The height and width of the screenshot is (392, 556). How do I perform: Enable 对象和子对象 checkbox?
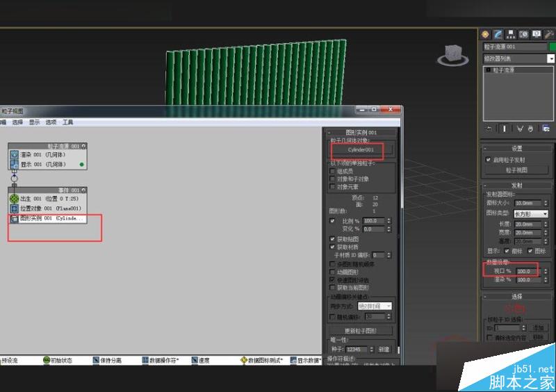[332, 179]
